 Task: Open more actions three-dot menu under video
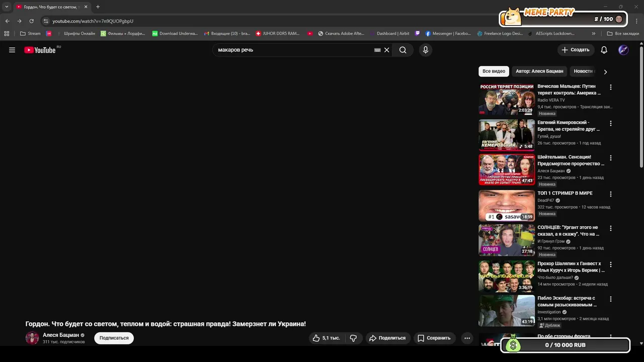(467, 338)
